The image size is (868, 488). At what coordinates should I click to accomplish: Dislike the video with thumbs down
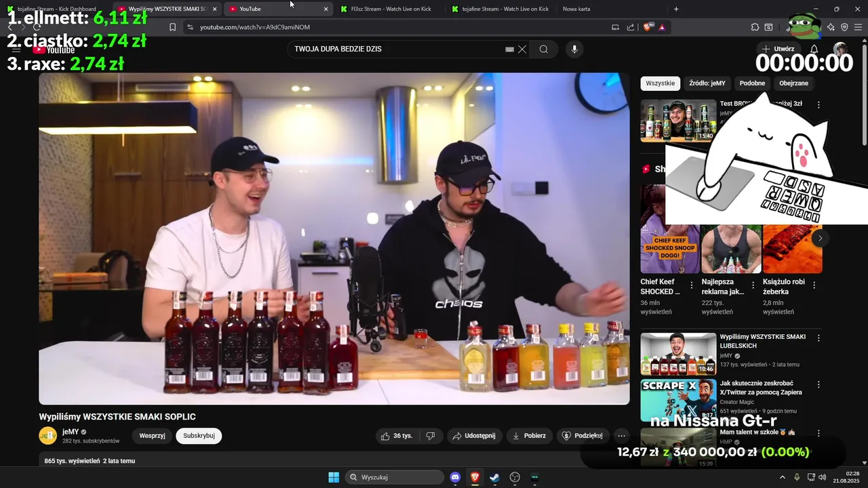point(431,436)
